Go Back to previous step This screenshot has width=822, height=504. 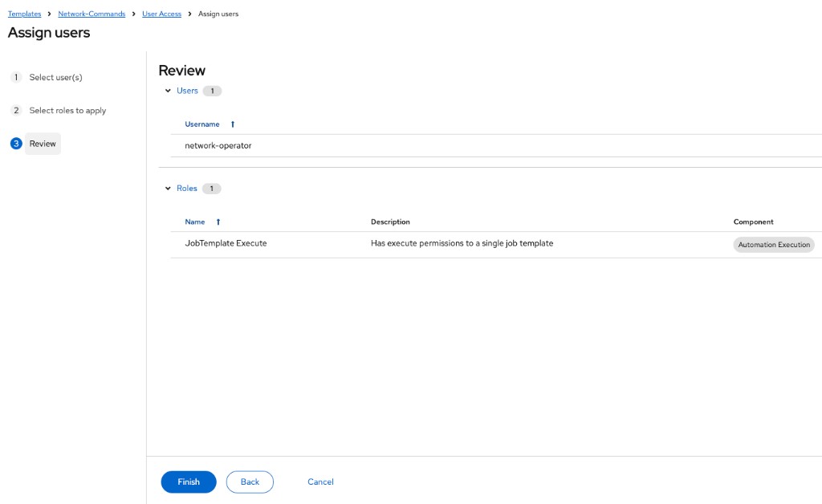pyautogui.click(x=250, y=482)
